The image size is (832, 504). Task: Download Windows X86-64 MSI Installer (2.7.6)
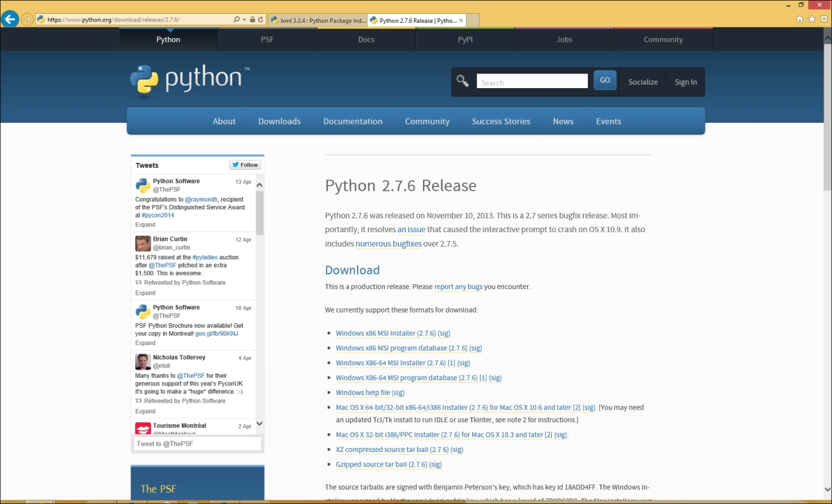391,363
